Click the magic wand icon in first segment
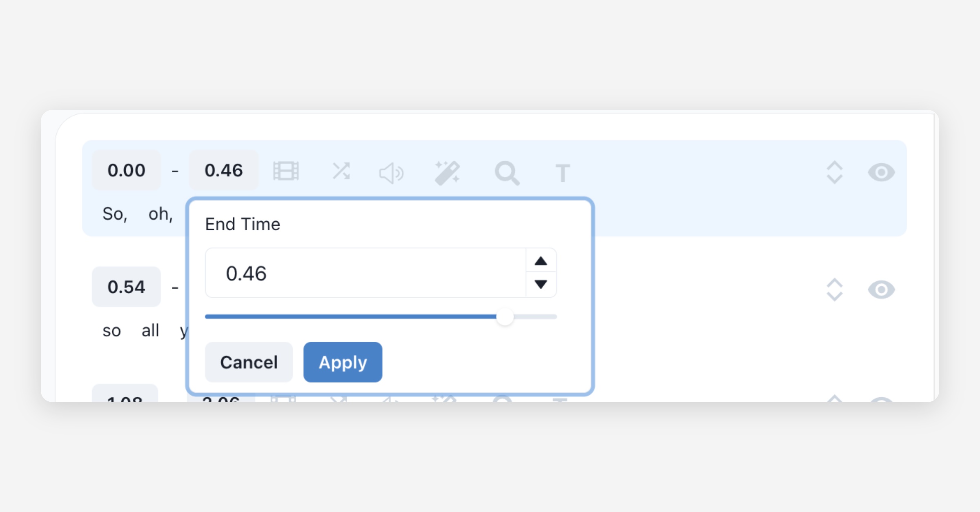Viewport: 980px width, 512px height. pyautogui.click(x=448, y=173)
